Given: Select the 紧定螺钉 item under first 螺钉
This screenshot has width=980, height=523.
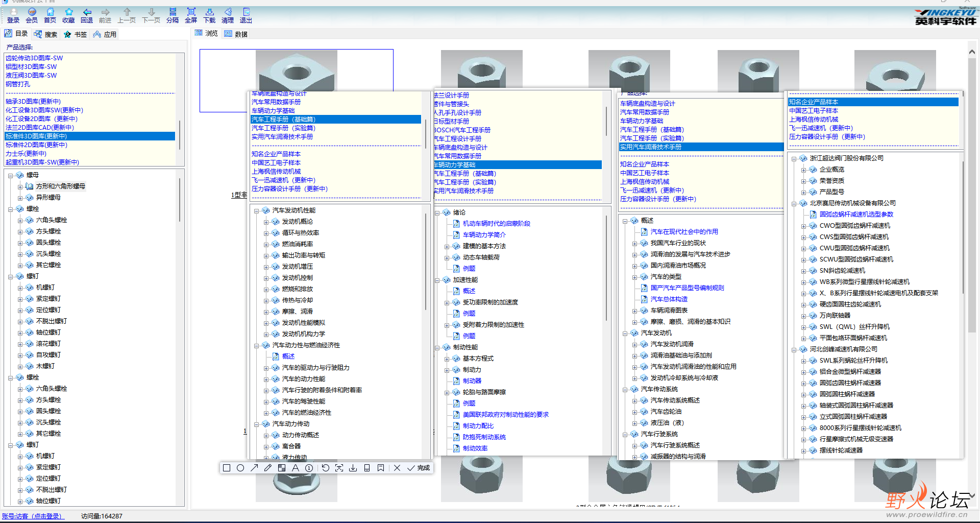Looking at the screenshot, I should click(x=48, y=299).
